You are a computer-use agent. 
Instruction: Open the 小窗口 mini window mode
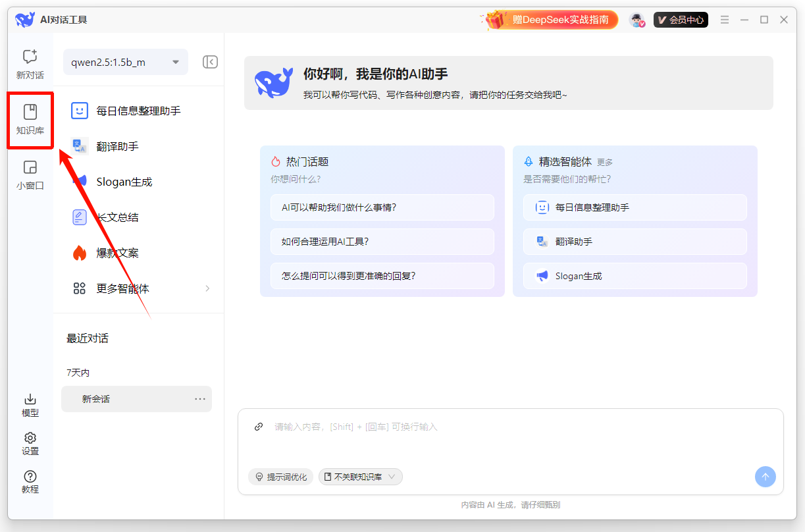point(30,174)
